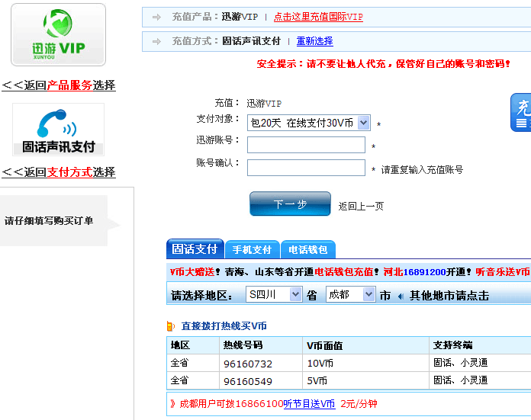Click the 听音乐送V币 banner text
The image size is (531, 420).
503,272
